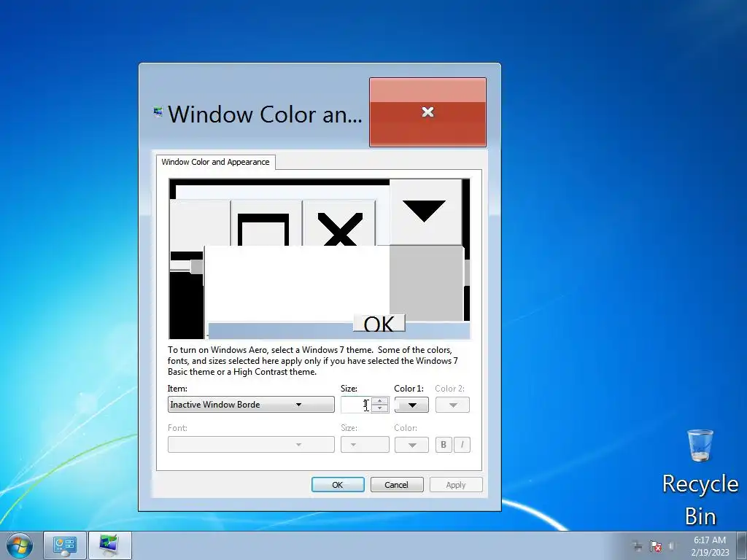Select the Window Color and Appearance tab
Screen dimensions: 747x560
[x=215, y=162]
